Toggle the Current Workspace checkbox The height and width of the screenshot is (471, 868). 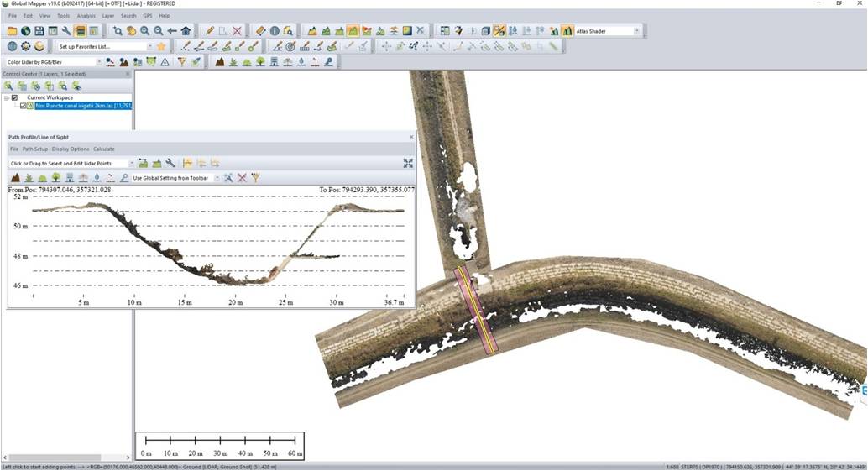[x=14, y=97]
